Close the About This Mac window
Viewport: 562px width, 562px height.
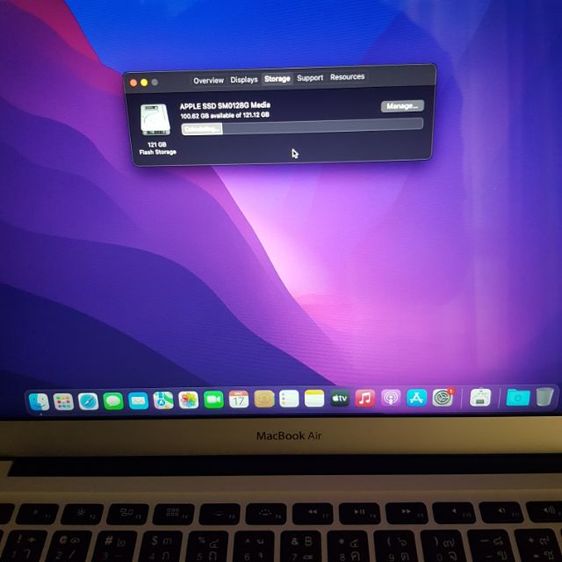pos(133,83)
